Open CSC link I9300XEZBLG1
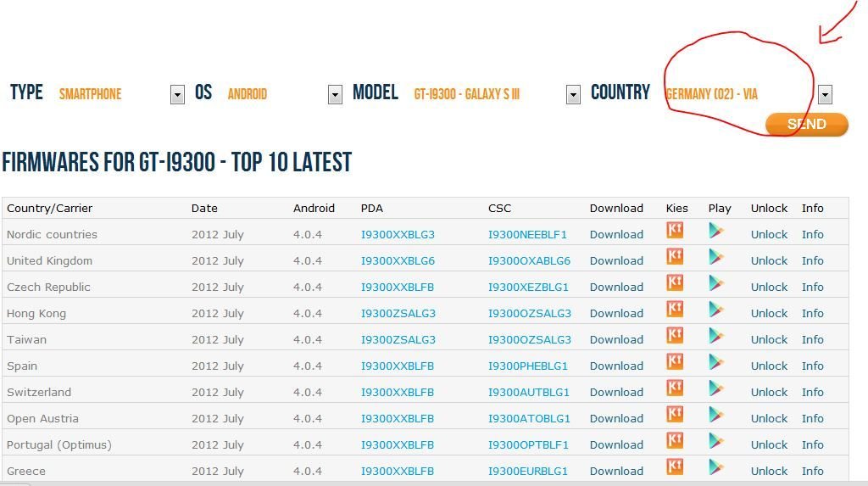 click(528, 287)
